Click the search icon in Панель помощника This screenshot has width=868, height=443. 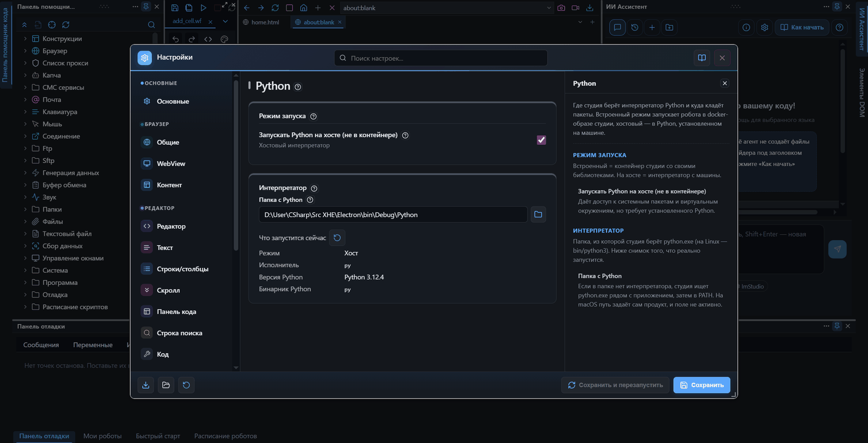click(x=151, y=25)
